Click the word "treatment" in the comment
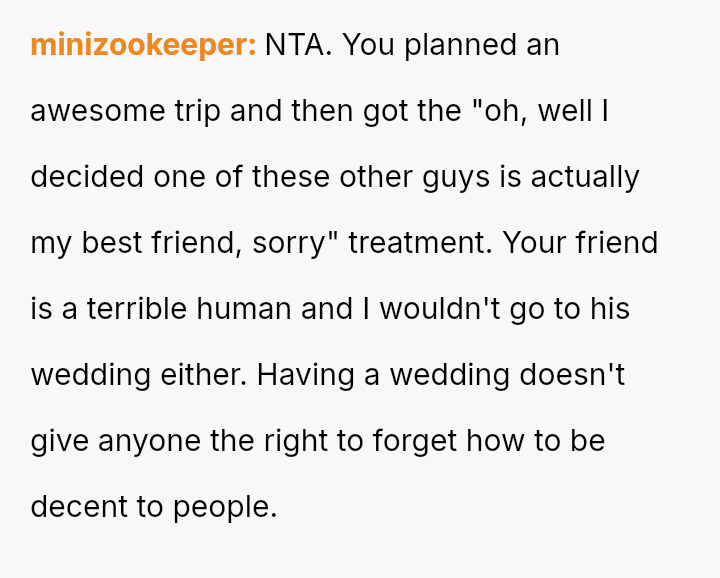720x578 pixels. (x=420, y=243)
